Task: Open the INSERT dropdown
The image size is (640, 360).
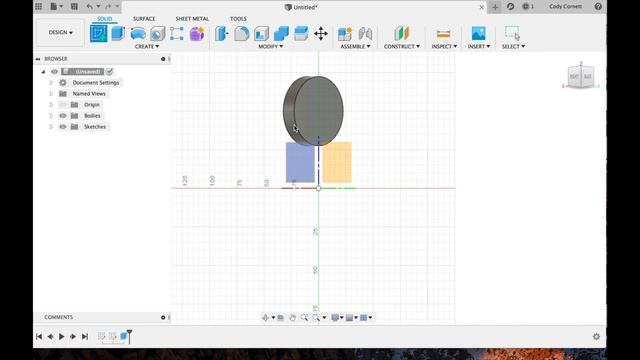Action: [479, 47]
